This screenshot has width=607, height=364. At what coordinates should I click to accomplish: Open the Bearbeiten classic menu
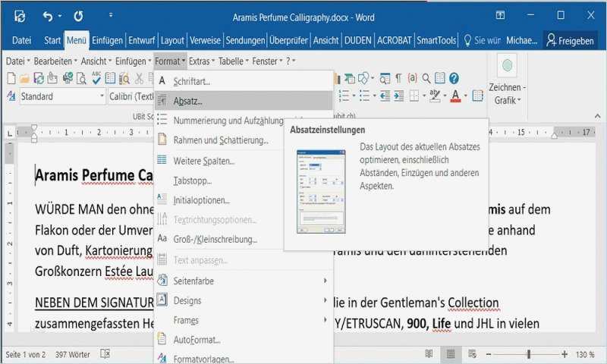click(55, 61)
